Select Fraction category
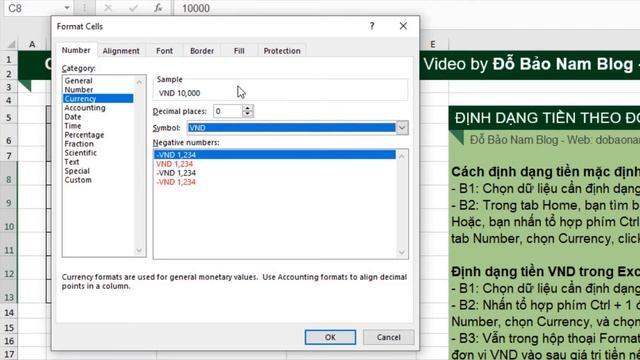 [98, 144]
